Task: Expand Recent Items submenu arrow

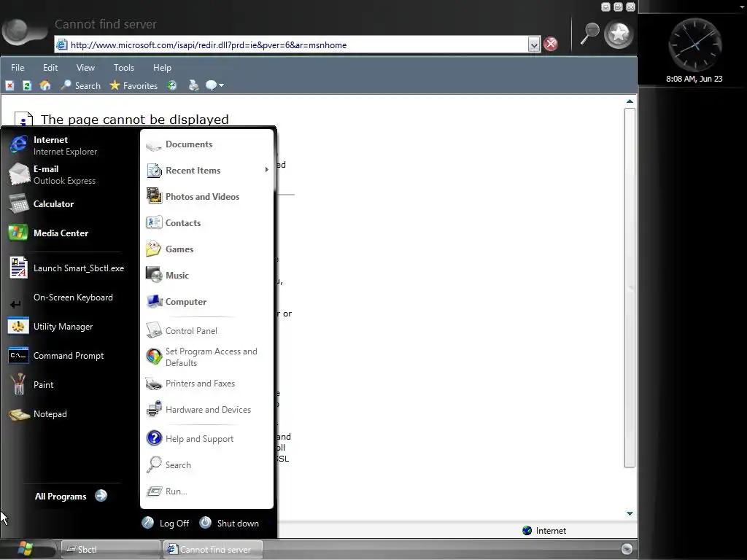Action: pyautogui.click(x=267, y=170)
